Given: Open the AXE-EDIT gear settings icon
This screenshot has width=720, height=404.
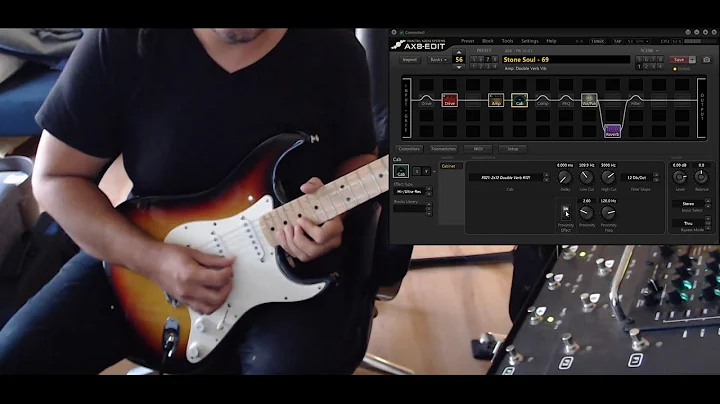Looking at the screenshot, I should [x=394, y=32].
